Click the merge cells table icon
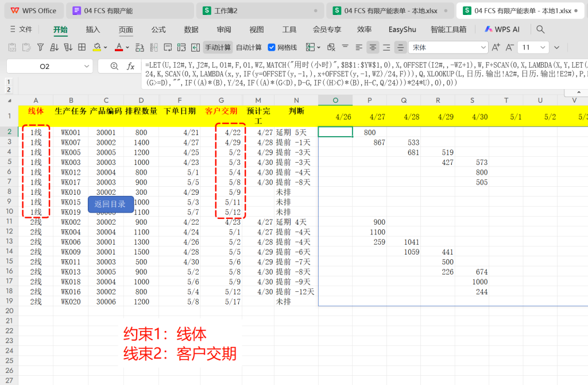588x385 pixels. coord(310,47)
